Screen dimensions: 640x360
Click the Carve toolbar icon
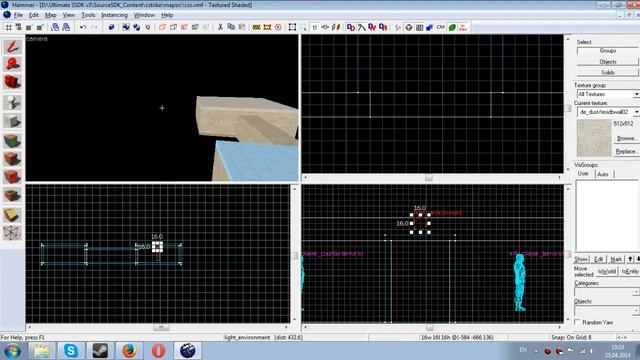pyautogui.click(x=111, y=27)
